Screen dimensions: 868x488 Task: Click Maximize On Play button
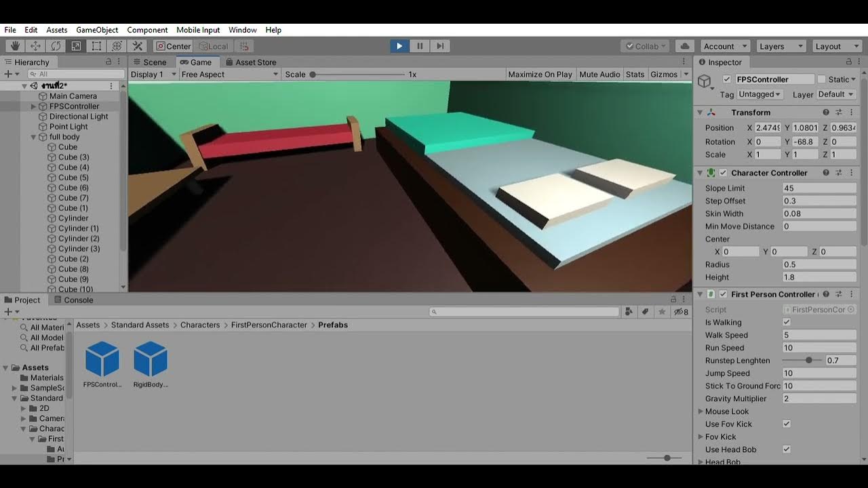click(x=540, y=75)
